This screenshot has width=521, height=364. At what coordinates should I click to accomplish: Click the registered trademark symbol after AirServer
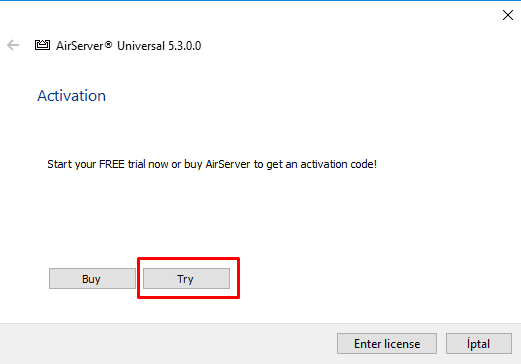pyautogui.click(x=108, y=44)
